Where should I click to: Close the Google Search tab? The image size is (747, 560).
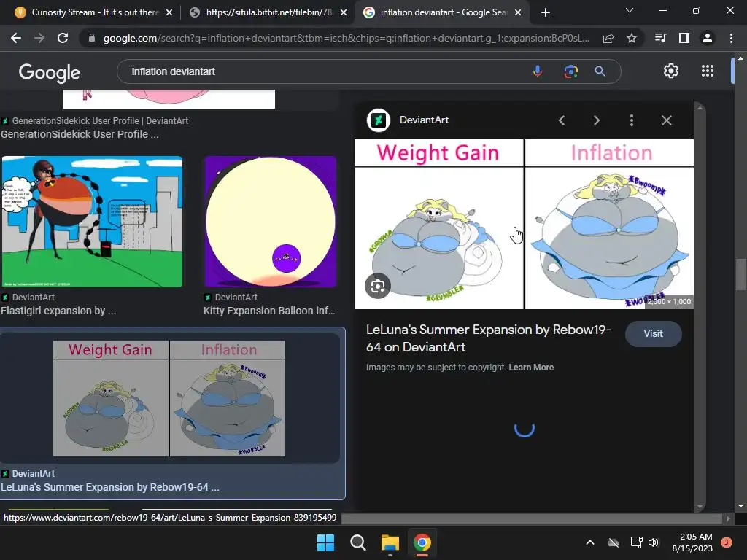[519, 12]
